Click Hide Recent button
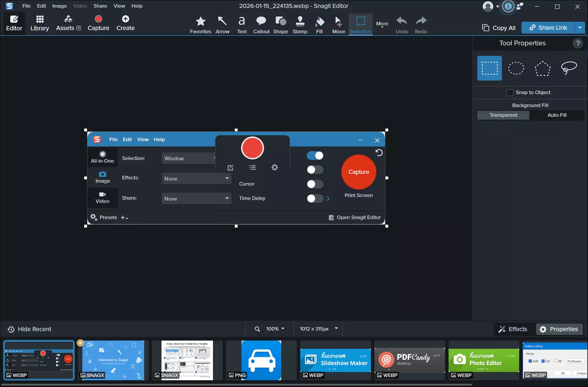Screen dimensions: 588x387 coord(30,329)
